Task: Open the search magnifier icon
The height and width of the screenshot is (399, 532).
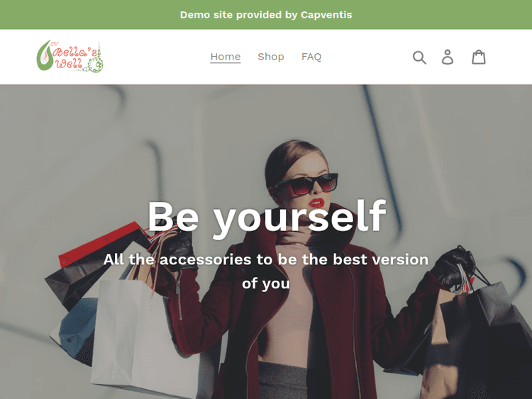Action: coord(419,57)
